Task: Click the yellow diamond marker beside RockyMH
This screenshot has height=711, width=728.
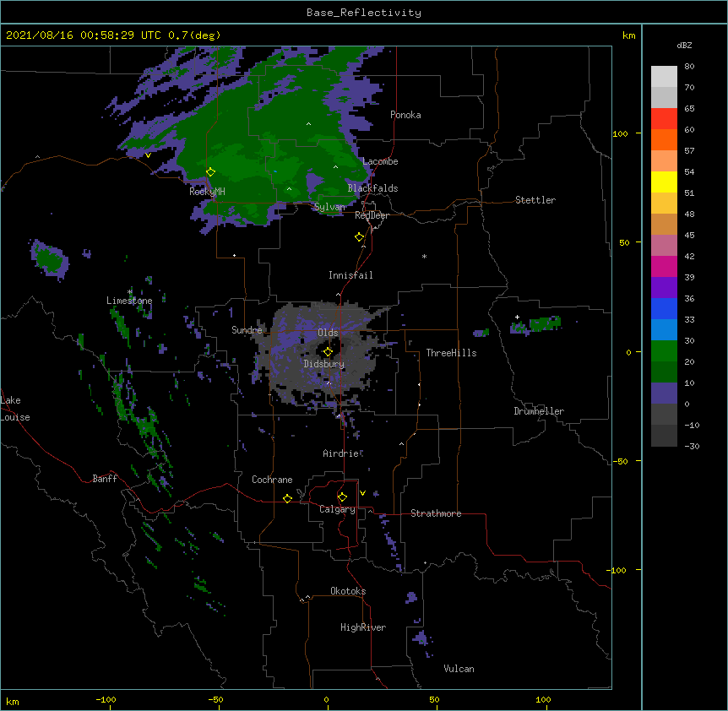Action: tap(210, 172)
